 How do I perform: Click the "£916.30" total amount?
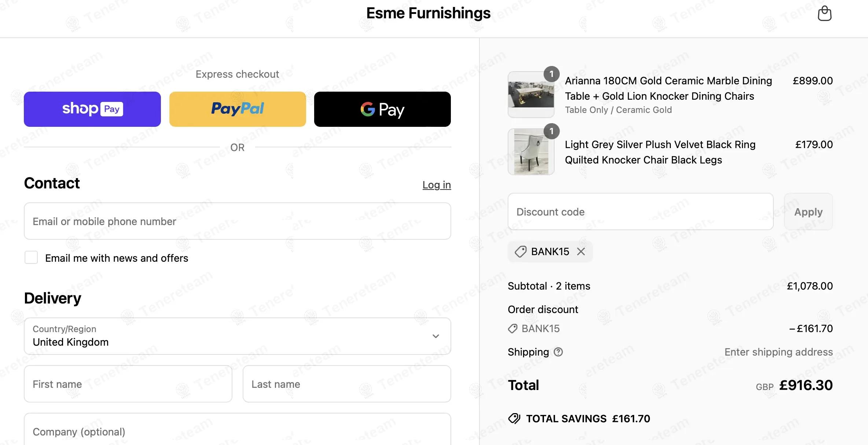(806, 385)
